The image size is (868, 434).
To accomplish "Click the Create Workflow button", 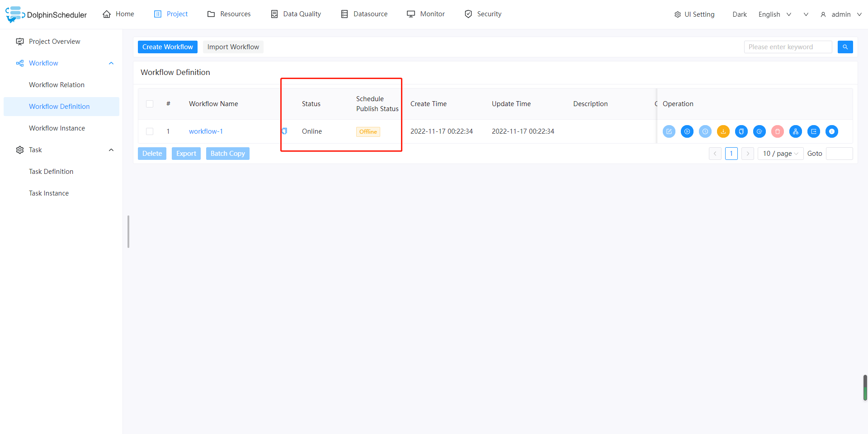I will [168, 47].
